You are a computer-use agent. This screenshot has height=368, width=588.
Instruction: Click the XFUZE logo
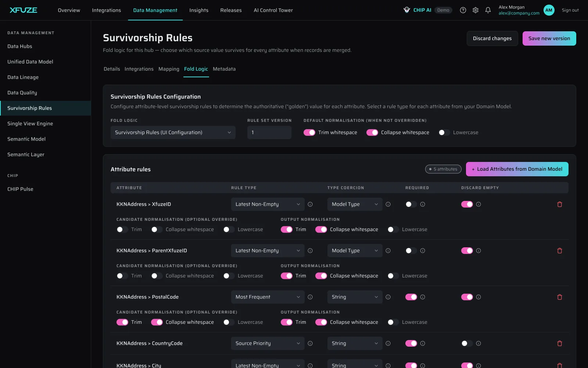[24, 10]
